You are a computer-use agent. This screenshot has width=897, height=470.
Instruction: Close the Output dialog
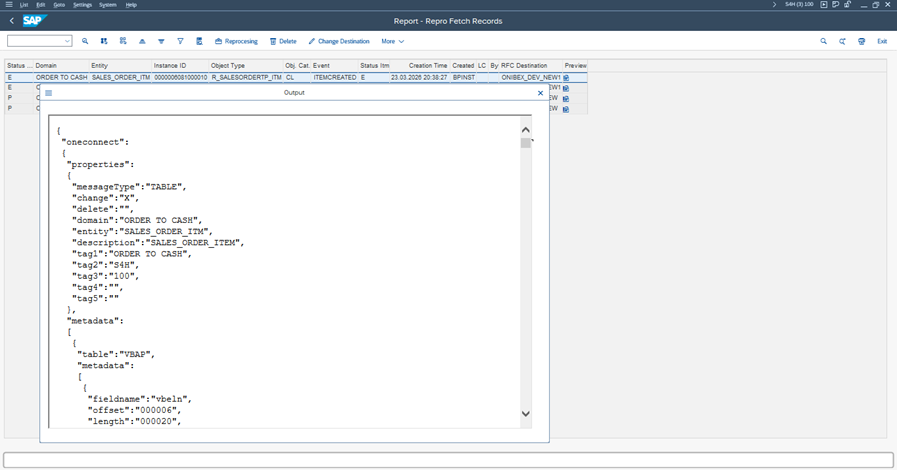pos(540,93)
